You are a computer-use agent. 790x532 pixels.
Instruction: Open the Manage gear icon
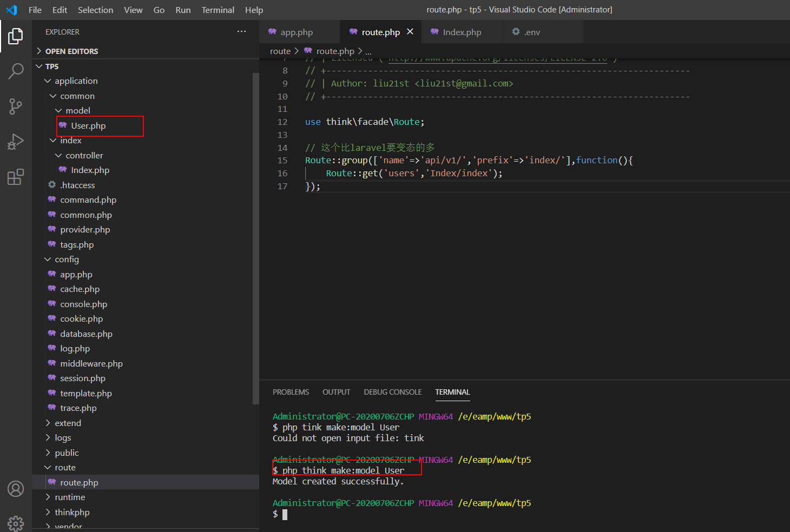coord(16,522)
